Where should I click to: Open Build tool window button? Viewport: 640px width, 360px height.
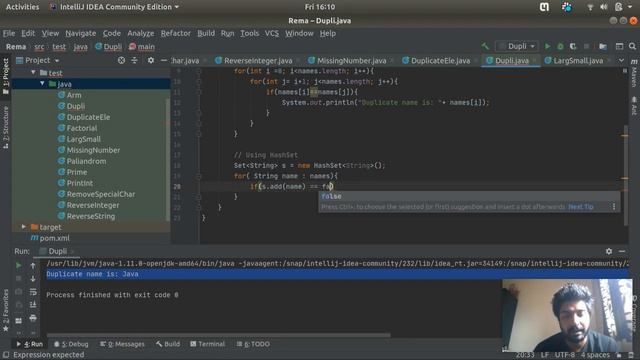pyautogui.click(x=168, y=344)
